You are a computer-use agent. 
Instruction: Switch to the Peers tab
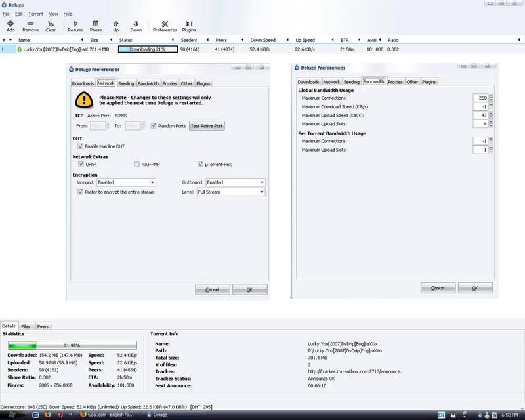click(x=43, y=326)
